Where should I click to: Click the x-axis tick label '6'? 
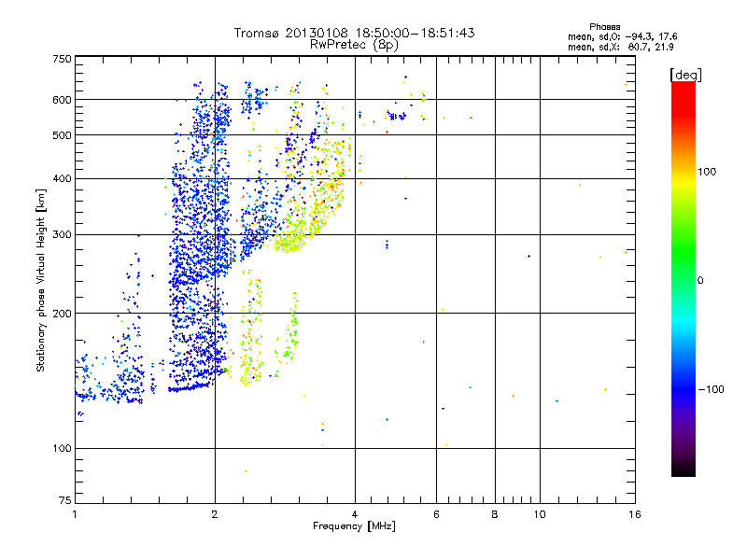[x=436, y=514]
